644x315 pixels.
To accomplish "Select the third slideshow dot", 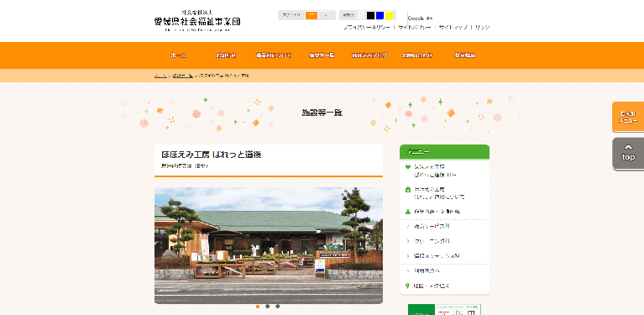I will point(277,307).
